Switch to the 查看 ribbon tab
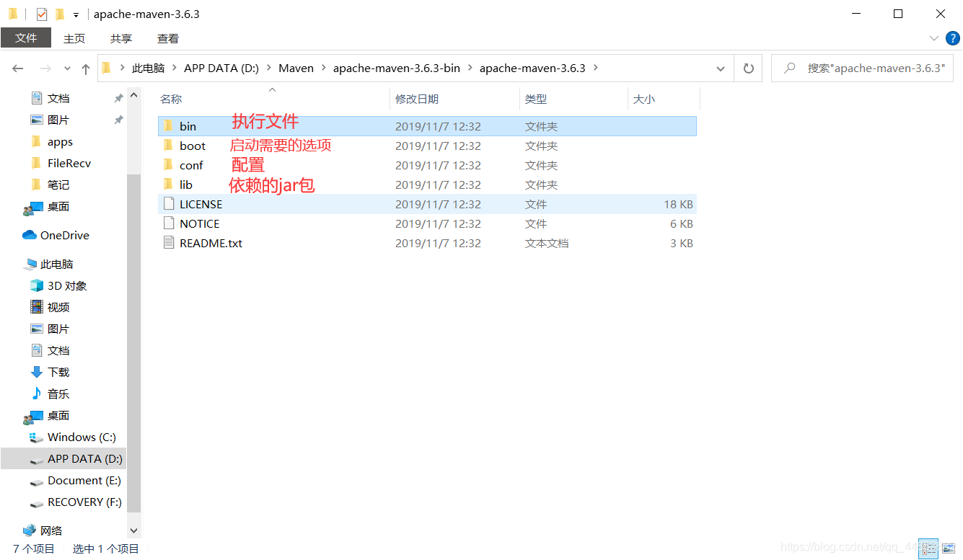963x560 pixels. 168,38
